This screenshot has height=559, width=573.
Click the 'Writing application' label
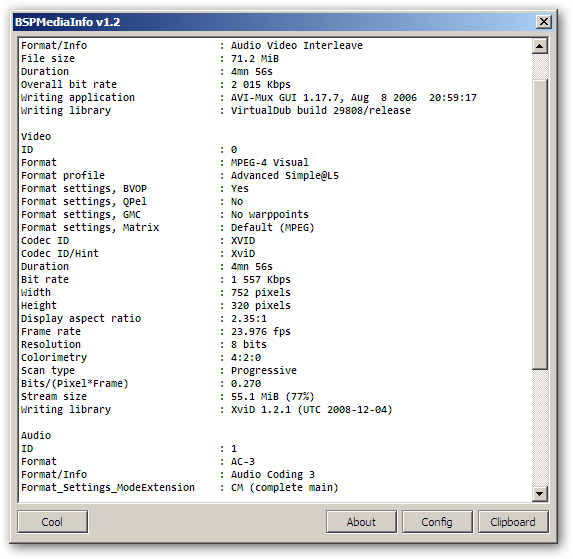(x=78, y=98)
